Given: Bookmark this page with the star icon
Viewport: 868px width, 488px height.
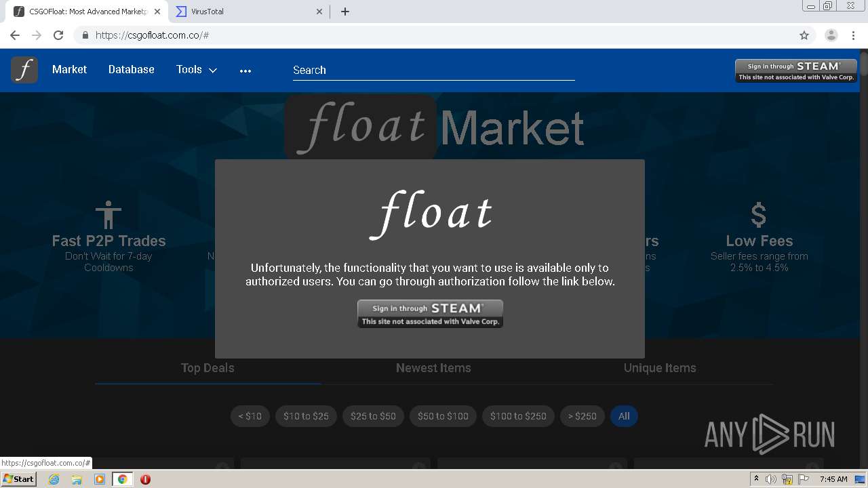Looking at the screenshot, I should [804, 35].
